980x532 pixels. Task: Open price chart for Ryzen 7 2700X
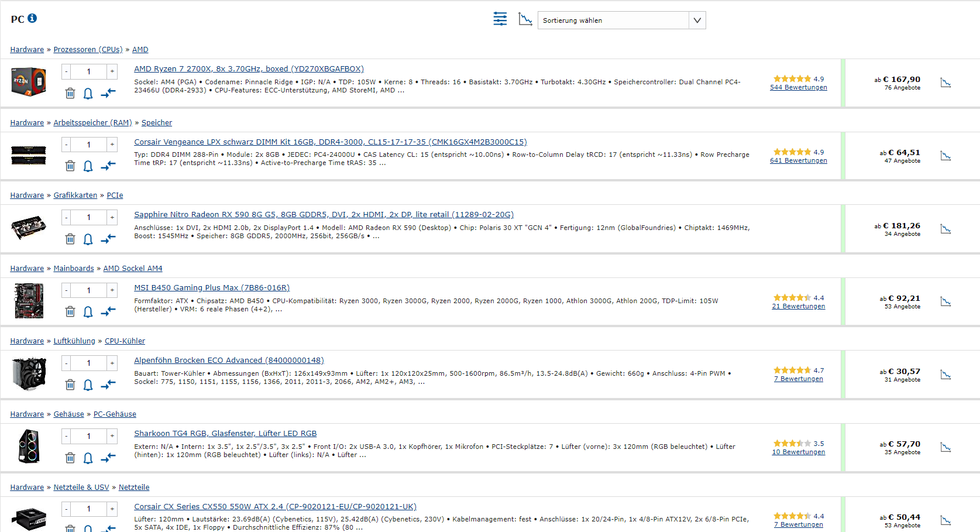coord(945,83)
